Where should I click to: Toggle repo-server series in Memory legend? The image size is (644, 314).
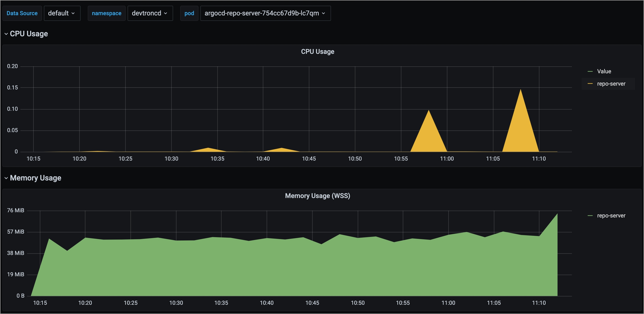(611, 216)
